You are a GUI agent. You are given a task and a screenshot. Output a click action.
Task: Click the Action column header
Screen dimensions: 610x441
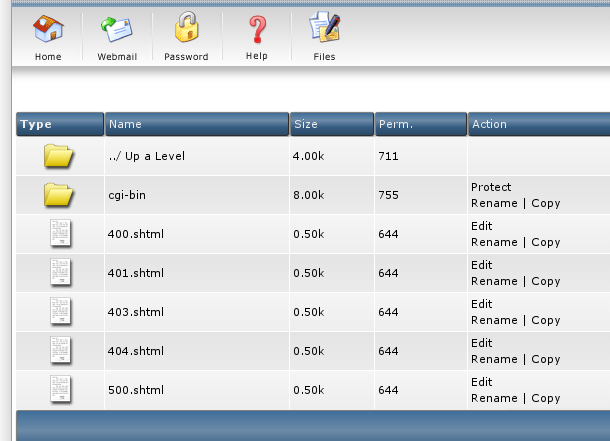coord(539,124)
